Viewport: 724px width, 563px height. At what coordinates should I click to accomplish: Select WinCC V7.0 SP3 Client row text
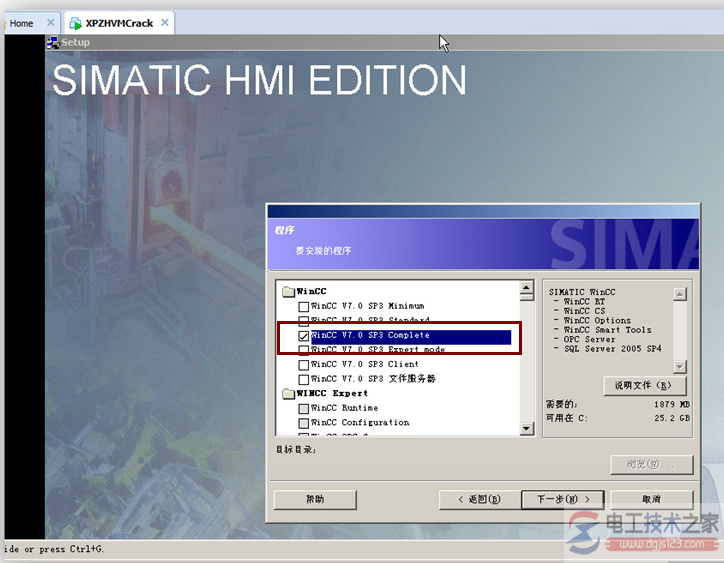364,364
